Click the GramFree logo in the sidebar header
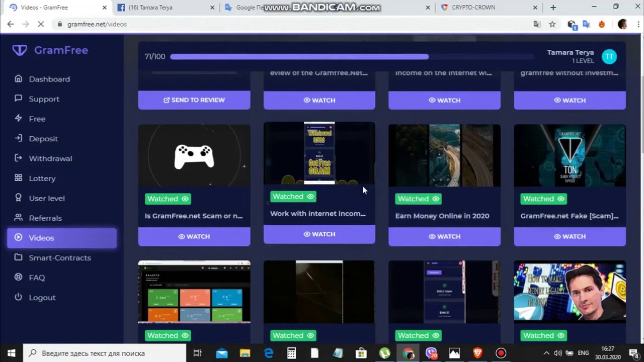This screenshot has width=644, height=362. point(50,50)
